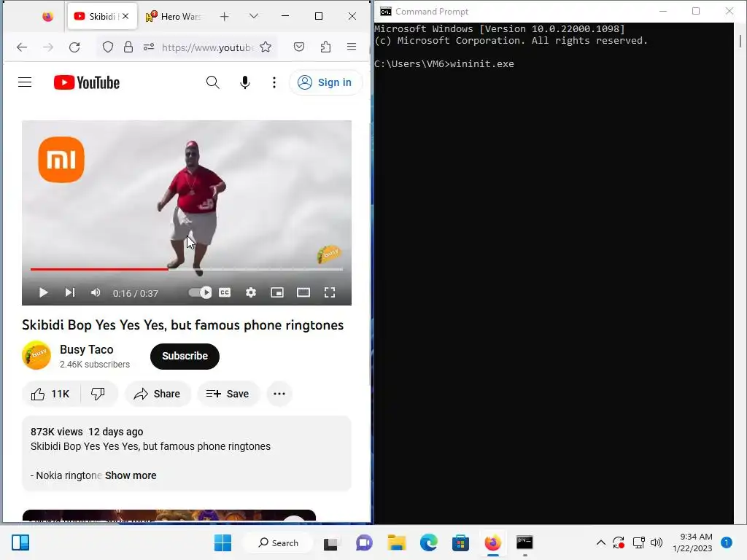Click the Sign in button
Image resolution: width=747 pixels, height=560 pixels.
coord(325,82)
